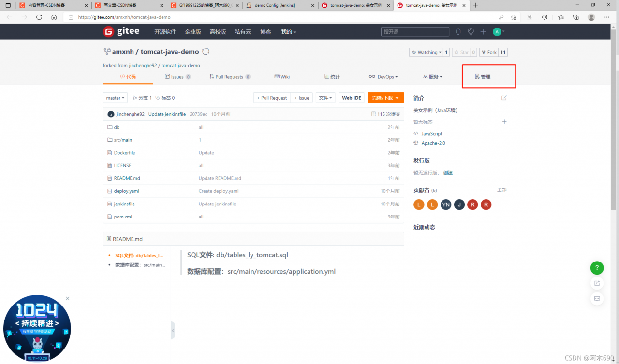The image size is (619, 364).
Task: Click the src/main folder icon
Action: tap(110, 140)
